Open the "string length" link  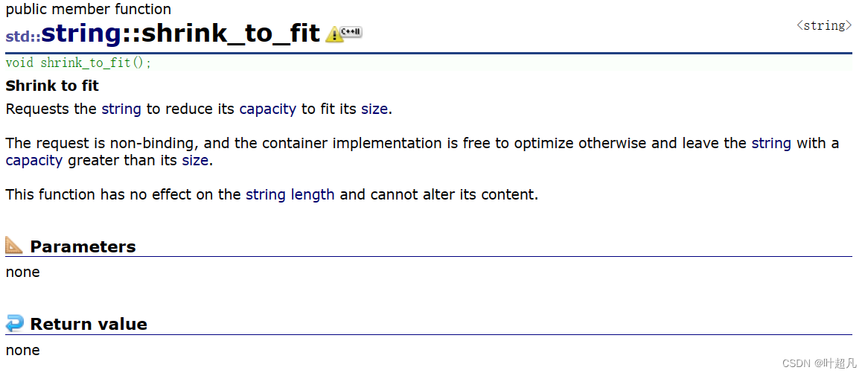pyautogui.click(x=290, y=194)
